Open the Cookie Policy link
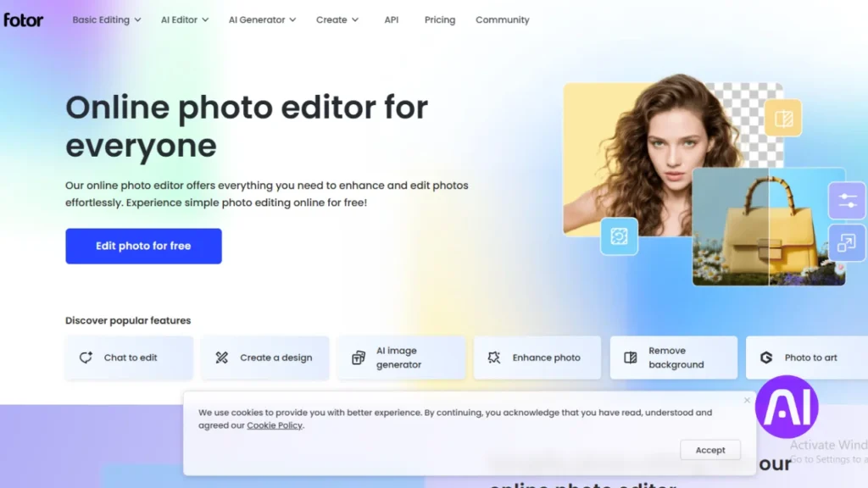Viewport: 868px width, 488px height. (274, 425)
